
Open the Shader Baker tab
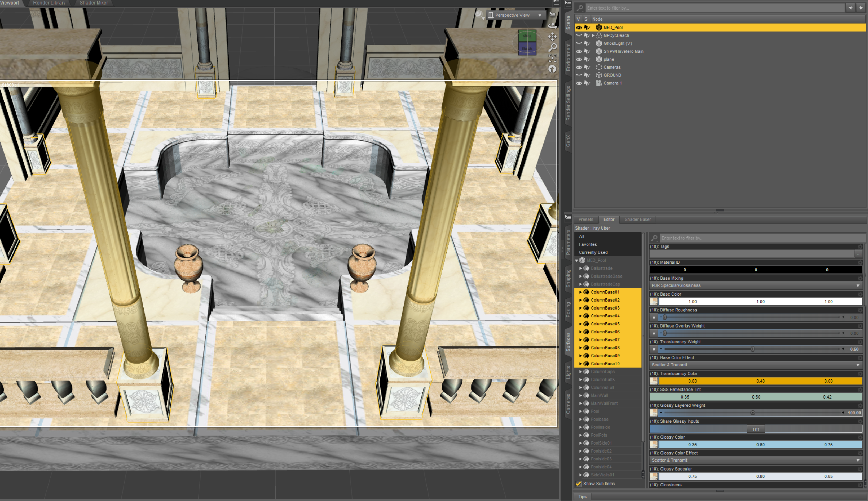[x=637, y=219]
